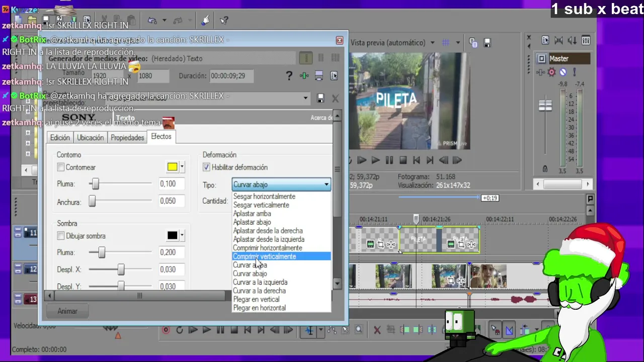Save preview snapshot to file

(487, 43)
